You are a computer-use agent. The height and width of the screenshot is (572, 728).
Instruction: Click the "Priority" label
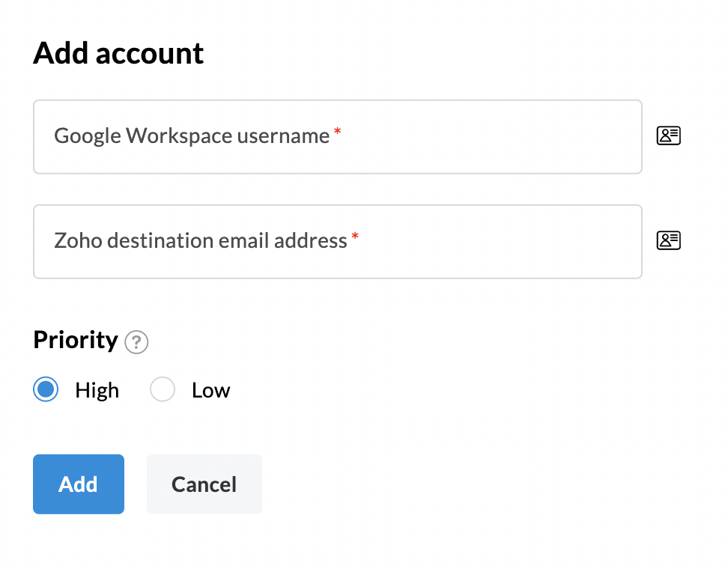[76, 341]
